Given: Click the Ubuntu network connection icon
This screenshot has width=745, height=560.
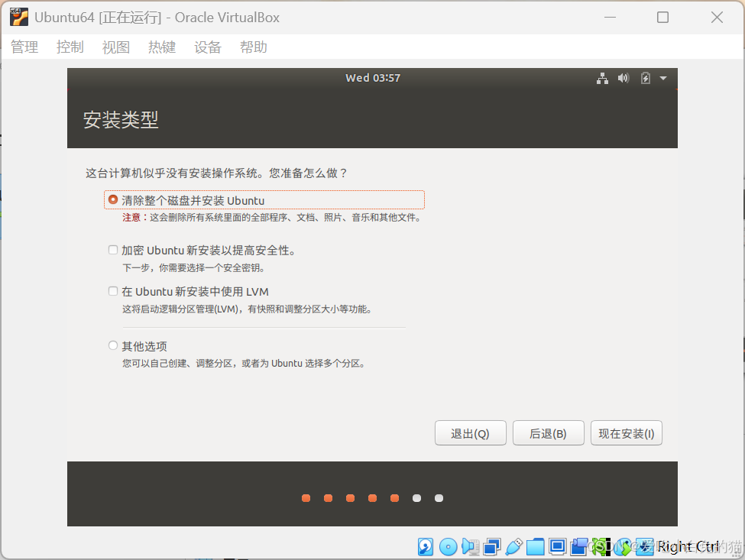Looking at the screenshot, I should (x=602, y=79).
